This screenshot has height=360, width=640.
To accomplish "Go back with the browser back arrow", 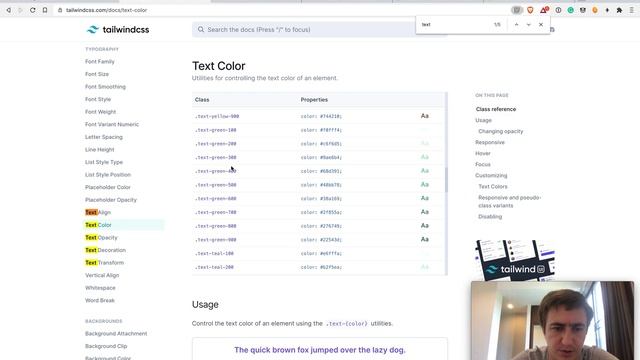I will [8, 10].
